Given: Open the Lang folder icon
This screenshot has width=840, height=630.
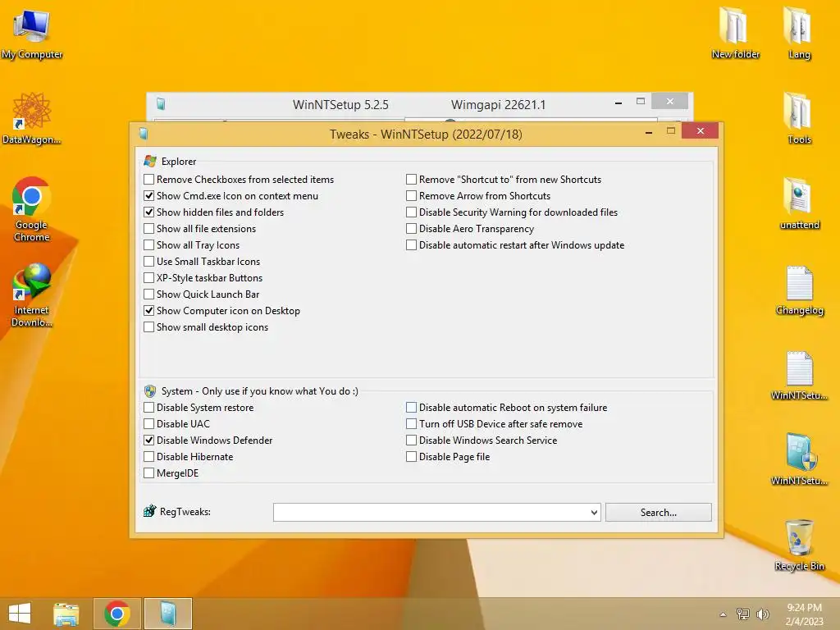Looking at the screenshot, I should tap(799, 33).
